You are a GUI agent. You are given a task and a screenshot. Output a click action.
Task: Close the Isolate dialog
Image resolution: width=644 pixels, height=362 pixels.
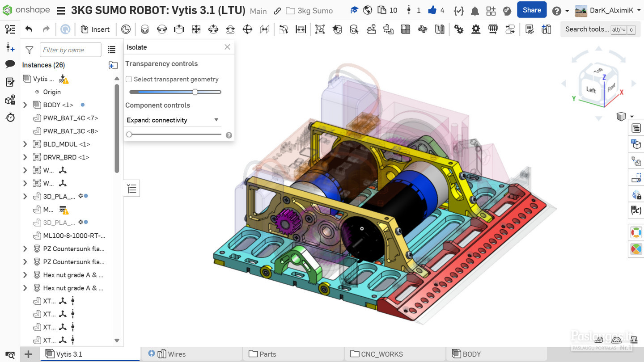[227, 47]
